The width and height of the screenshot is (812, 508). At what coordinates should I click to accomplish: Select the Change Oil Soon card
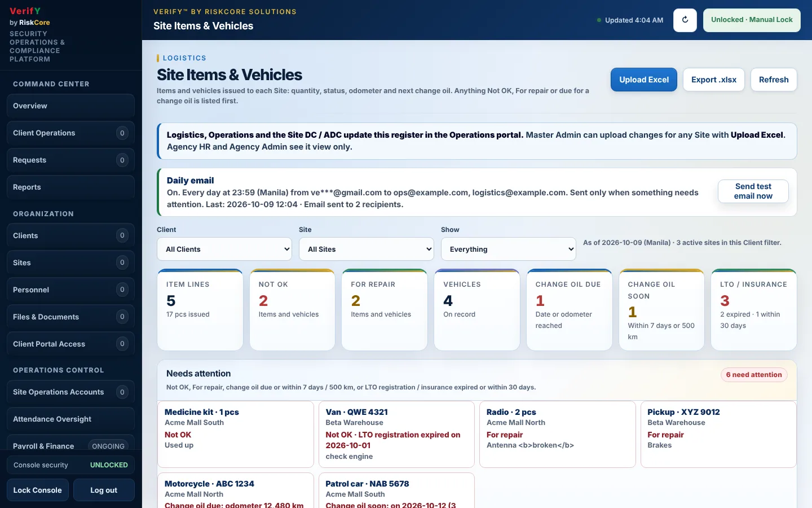(662, 310)
